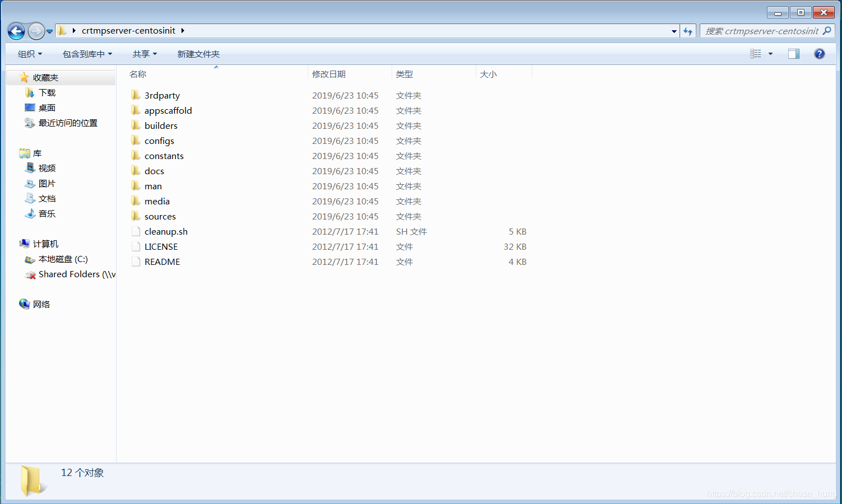Select the docs folder icon
This screenshot has width=842, height=504.
pyautogui.click(x=136, y=171)
